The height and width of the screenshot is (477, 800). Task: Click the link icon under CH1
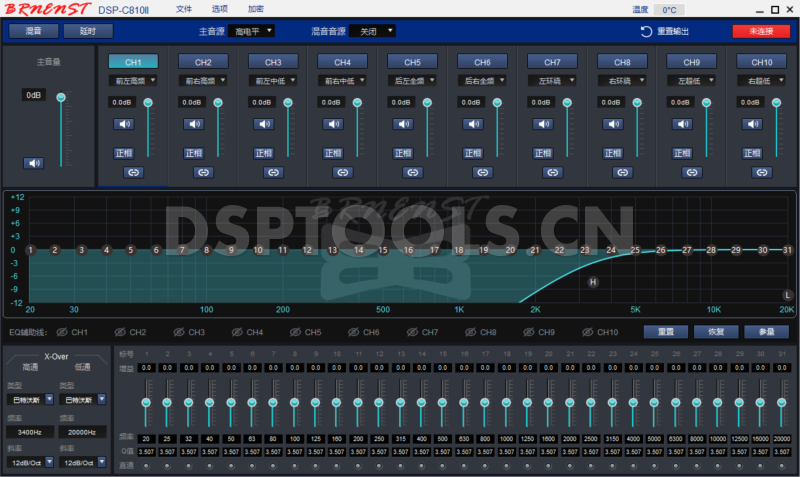click(133, 172)
